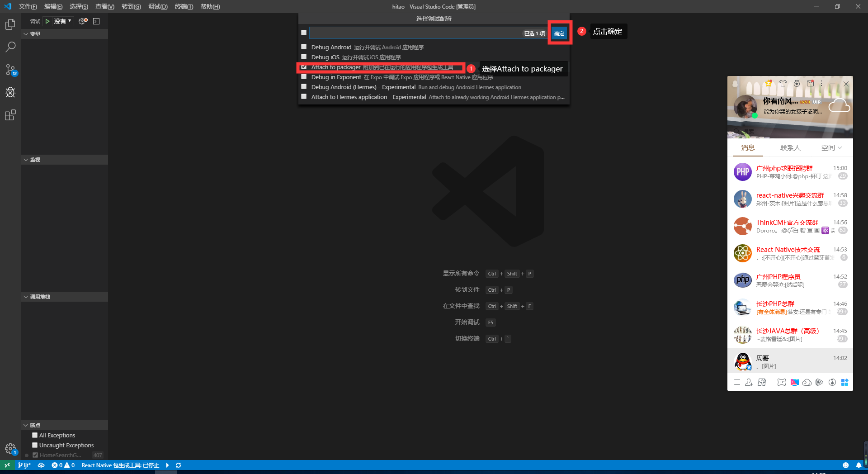Viewport: 868px width, 474px height.
Task: Open the Extensions icon in sidebar
Action: [10, 115]
